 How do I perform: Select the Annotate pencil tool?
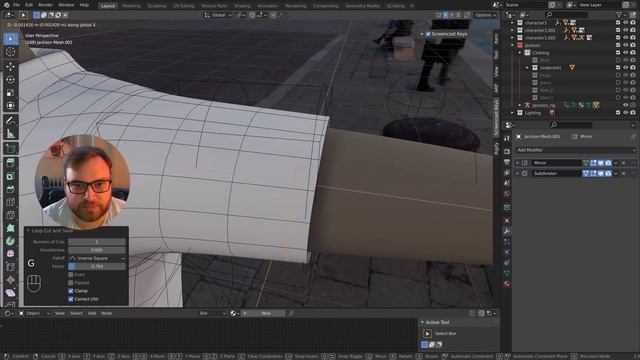point(11,120)
